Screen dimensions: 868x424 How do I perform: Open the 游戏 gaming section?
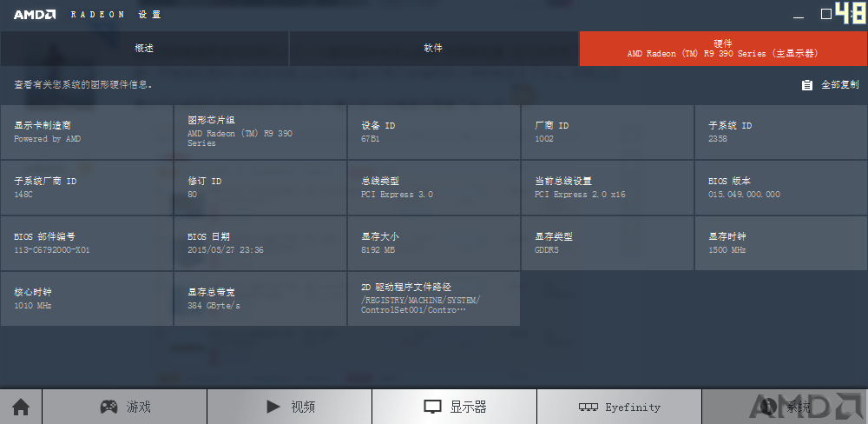click(x=124, y=407)
